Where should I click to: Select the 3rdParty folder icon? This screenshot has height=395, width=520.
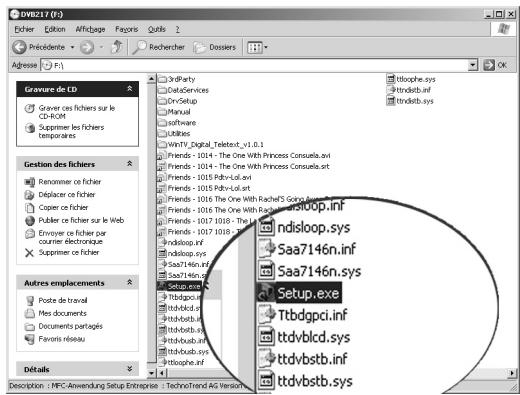[x=162, y=79]
